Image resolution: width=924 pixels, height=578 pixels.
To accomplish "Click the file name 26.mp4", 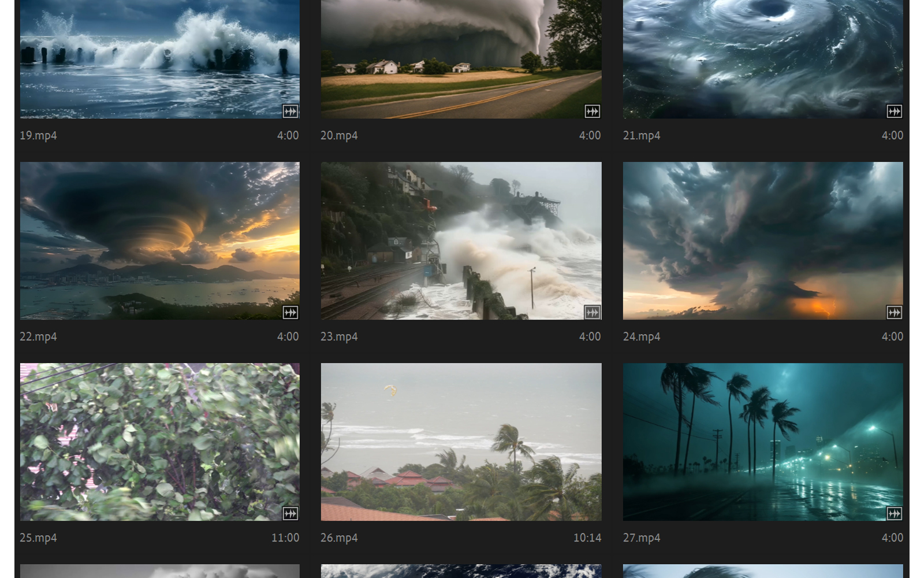I will 339,538.
